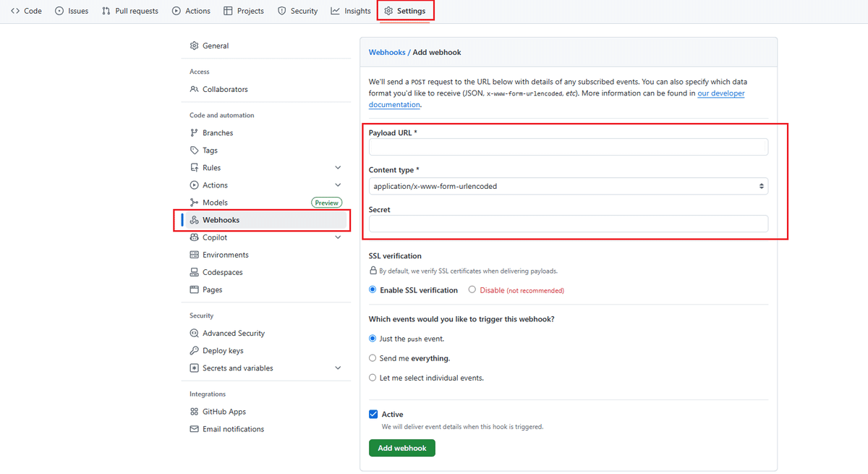The height and width of the screenshot is (474, 868).
Task: Click the Pages icon in sidebar
Action: point(194,289)
